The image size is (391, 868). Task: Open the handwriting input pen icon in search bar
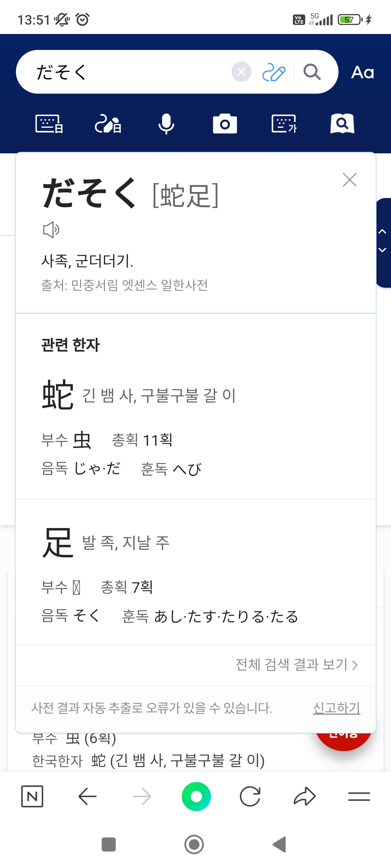[274, 72]
